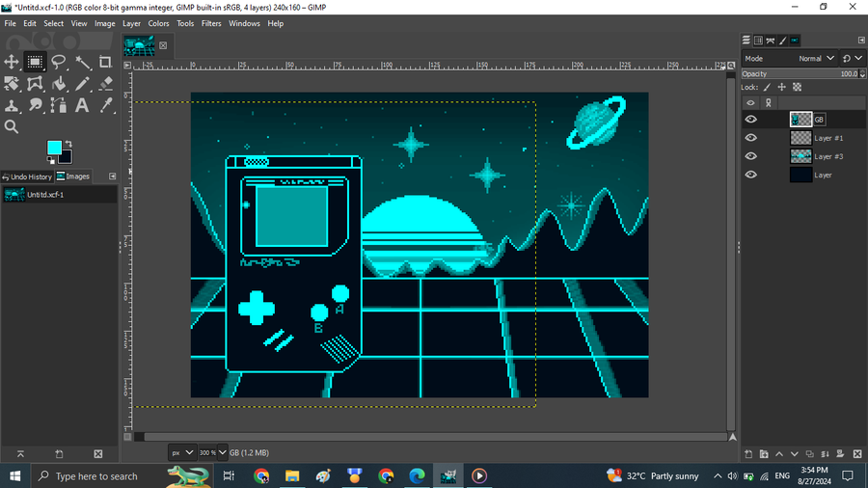Open the Colors menu
Screen dimensions: 868x488
click(158, 23)
